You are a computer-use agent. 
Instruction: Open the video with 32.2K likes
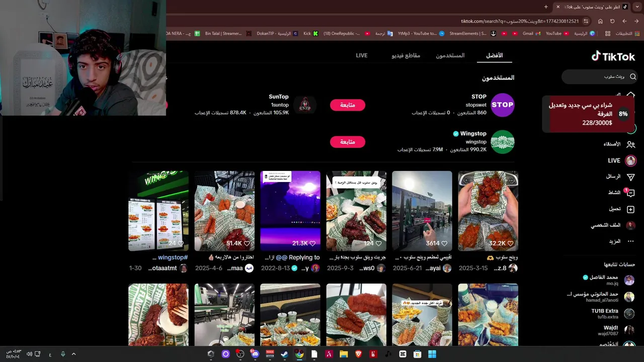pyautogui.click(x=488, y=211)
